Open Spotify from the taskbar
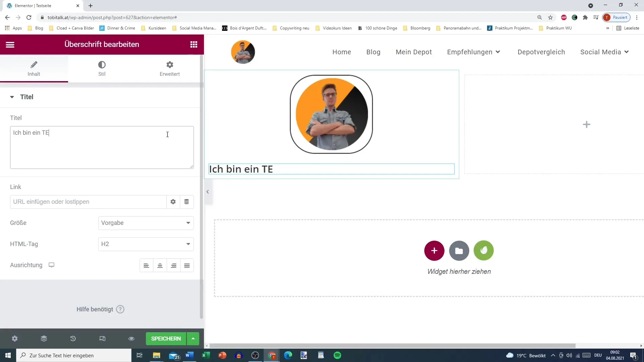644x362 pixels. click(x=337, y=355)
